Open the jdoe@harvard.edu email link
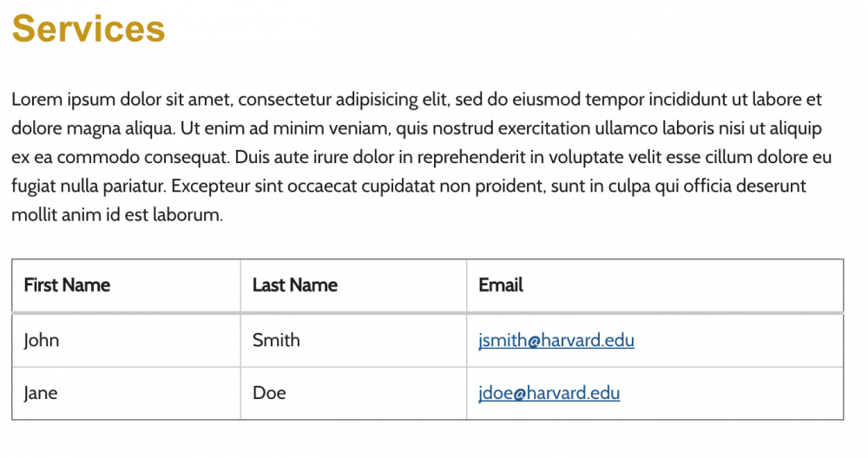Viewport: 868px width, 458px height. (x=549, y=393)
